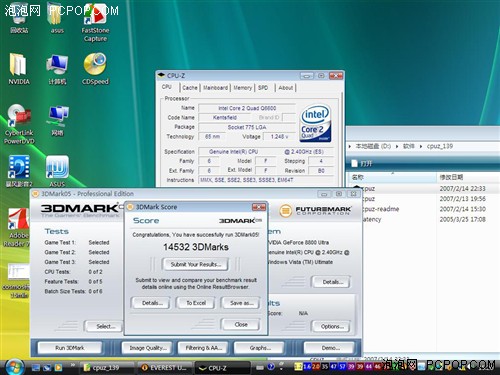Launch FastStone Capture desktop shortcut

pyautogui.click(x=95, y=22)
